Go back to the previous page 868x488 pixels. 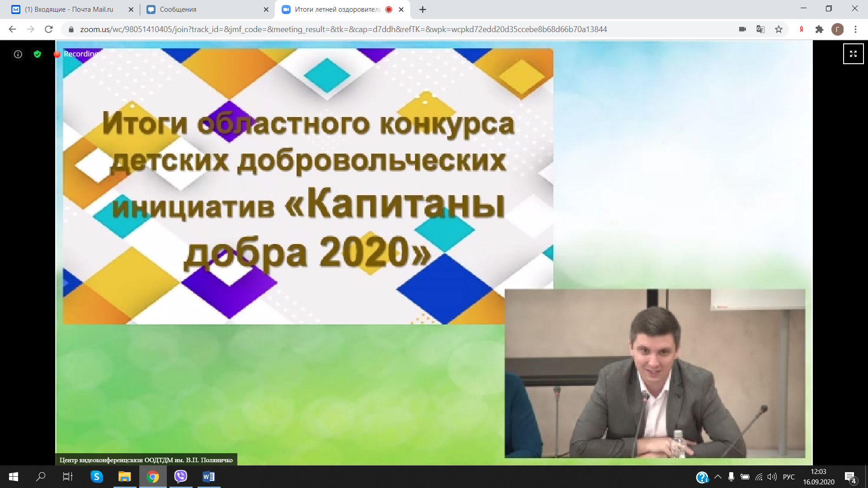pyautogui.click(x=12, y=29)
